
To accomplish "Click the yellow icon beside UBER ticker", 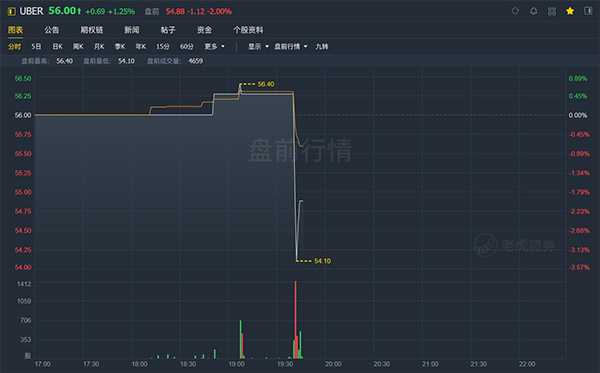I will (x=11, y=11).
